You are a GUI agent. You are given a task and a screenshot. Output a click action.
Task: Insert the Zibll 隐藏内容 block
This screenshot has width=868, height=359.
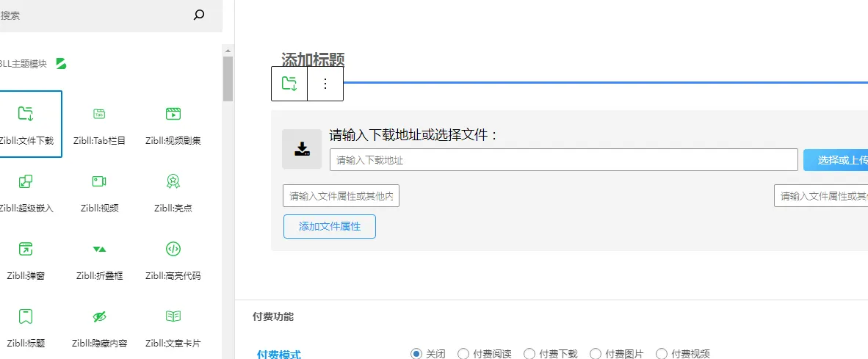pos(99,327)
